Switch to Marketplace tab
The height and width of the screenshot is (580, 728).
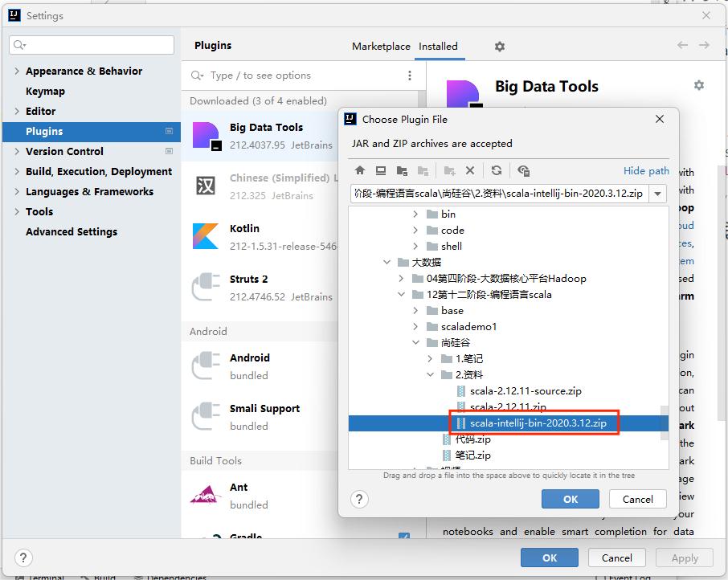[x=381, y=47]
